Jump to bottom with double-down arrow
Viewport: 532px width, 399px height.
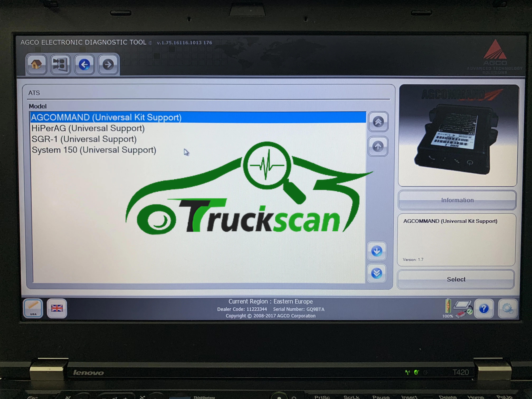(x=377, y=273)
